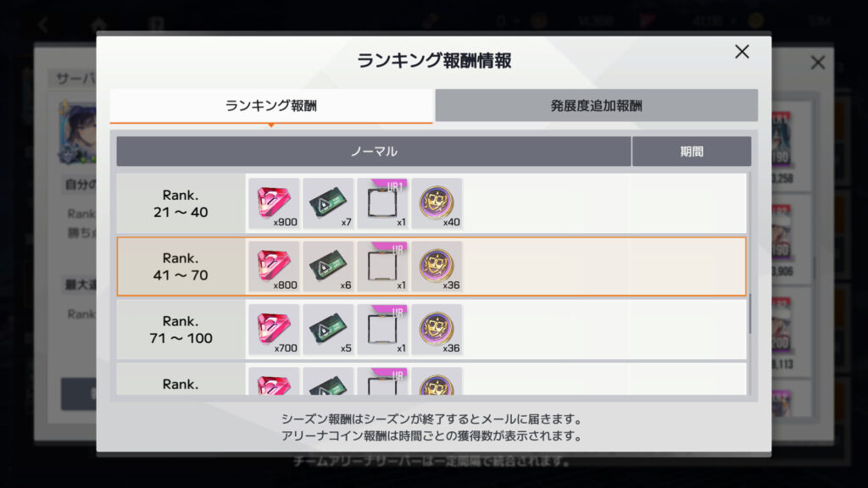Click the UR frame in Rank 21～40 row
The height and width of the screenshot is (488, 868).
[x=382, y=203]
